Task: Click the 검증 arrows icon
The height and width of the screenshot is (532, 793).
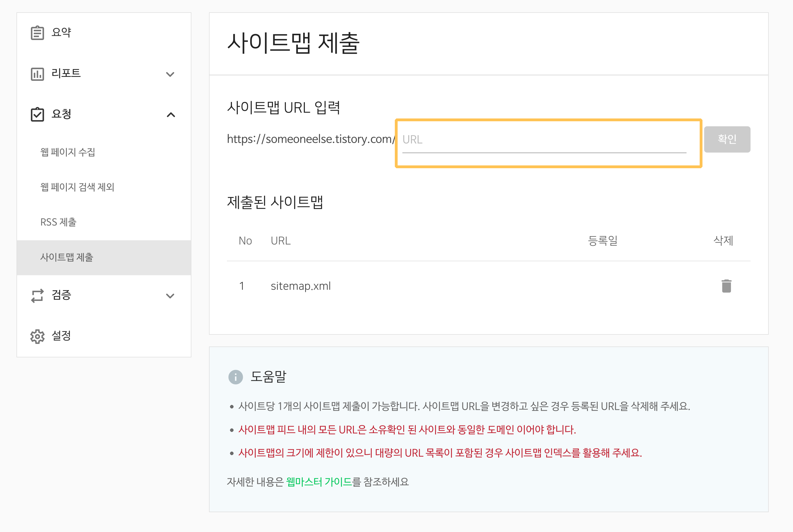Action: tap(37, 296)
